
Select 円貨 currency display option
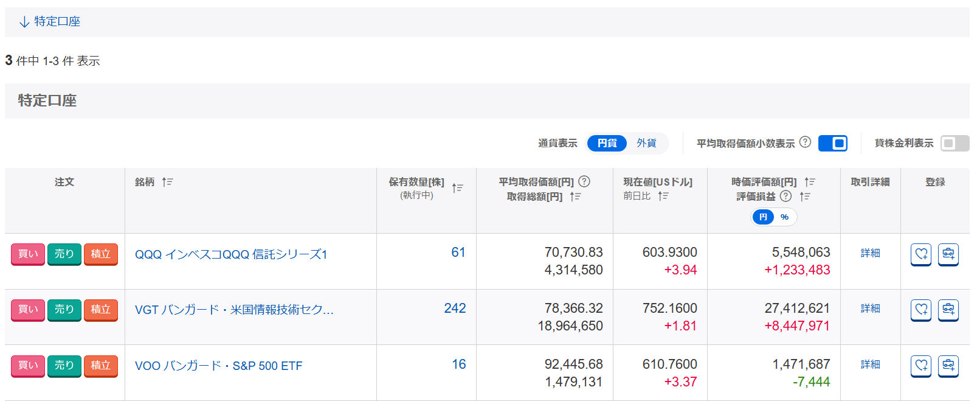coord(607,143)
